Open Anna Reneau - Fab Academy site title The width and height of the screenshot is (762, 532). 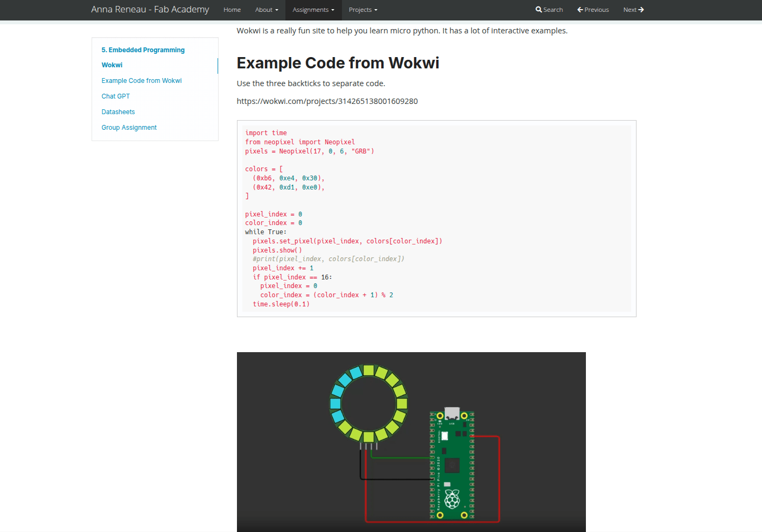click(x=150, y=10)
